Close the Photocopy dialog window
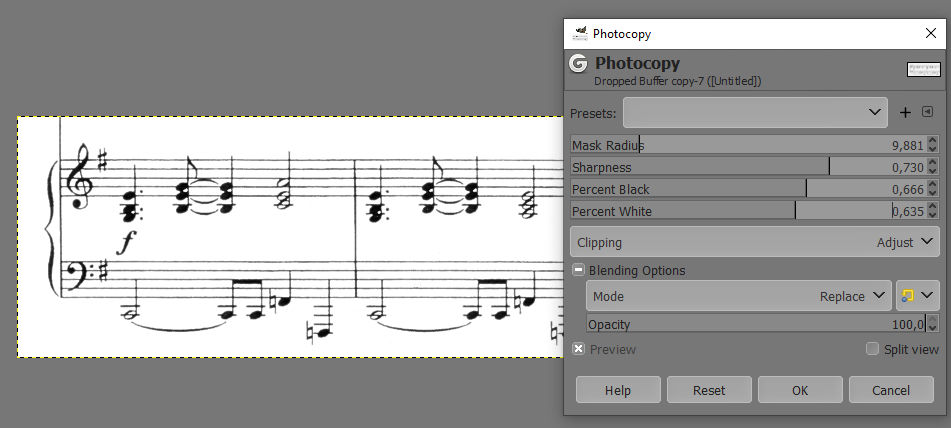The image size is (951, 428). coord(930,33)
